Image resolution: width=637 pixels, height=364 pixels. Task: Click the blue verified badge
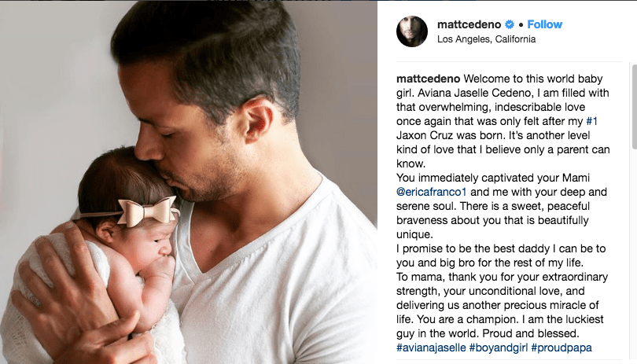(x=510, y=25)
